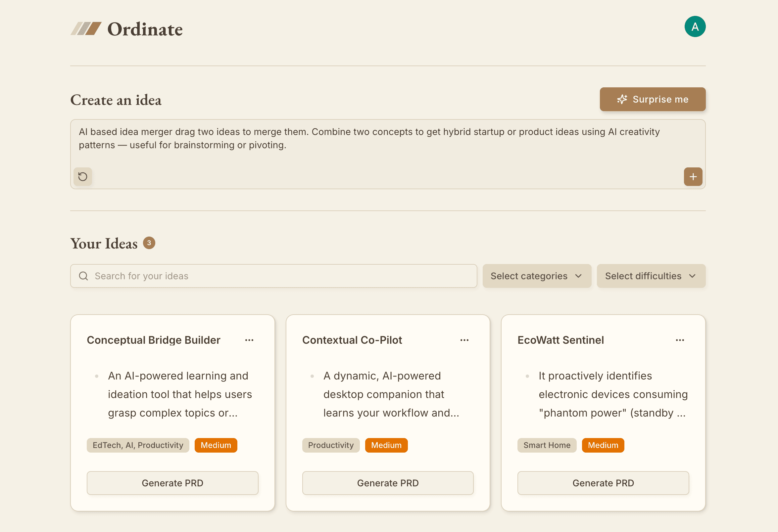Viewport: 778px width, 532px height.
Task: Click the EdTech, AI, Productivity tag
Action: pyautogui.click(x=138, y=445)
